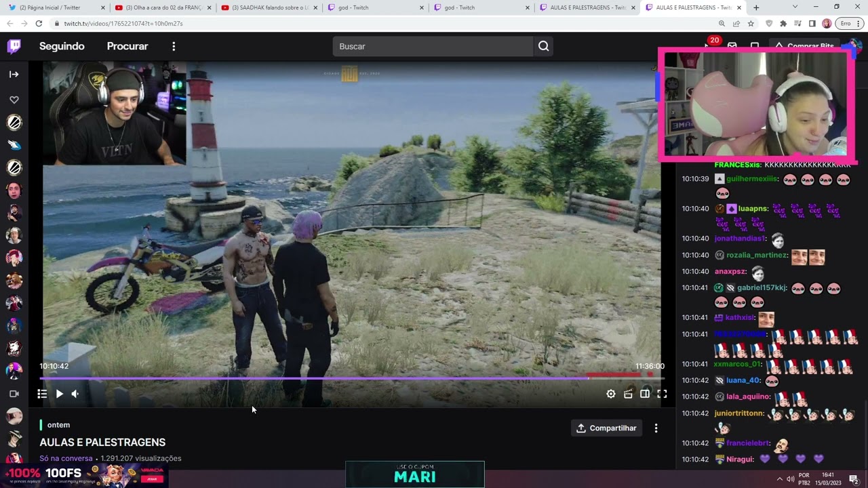This screenshot has height=488, width=868.
Task: Open video options menu next to Compartilhar
Action: (656, 428)
